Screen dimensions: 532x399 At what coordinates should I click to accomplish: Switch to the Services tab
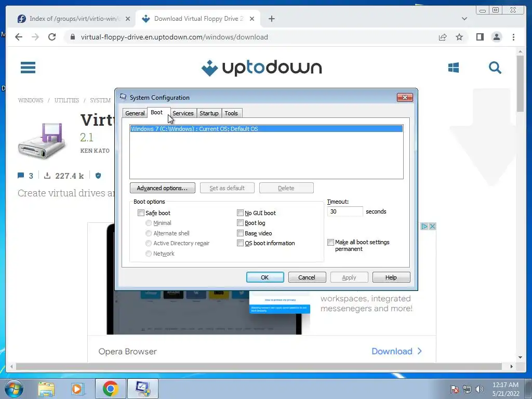click(183, 113)
